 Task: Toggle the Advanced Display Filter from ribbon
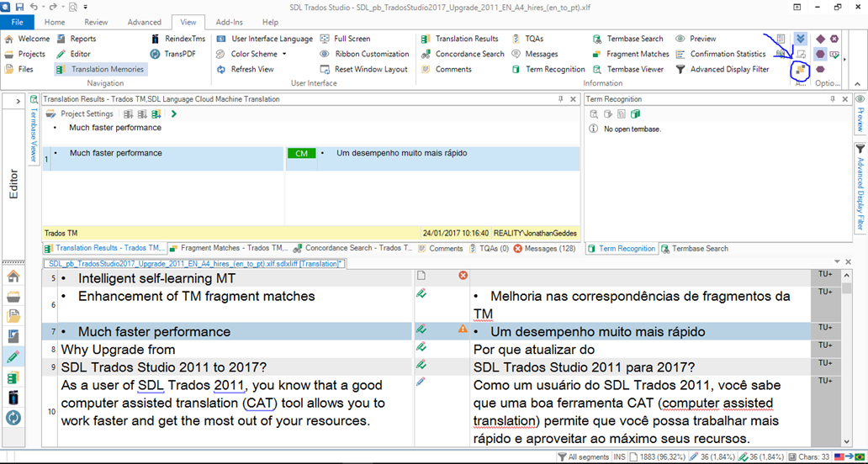click(x=722, y=69)
